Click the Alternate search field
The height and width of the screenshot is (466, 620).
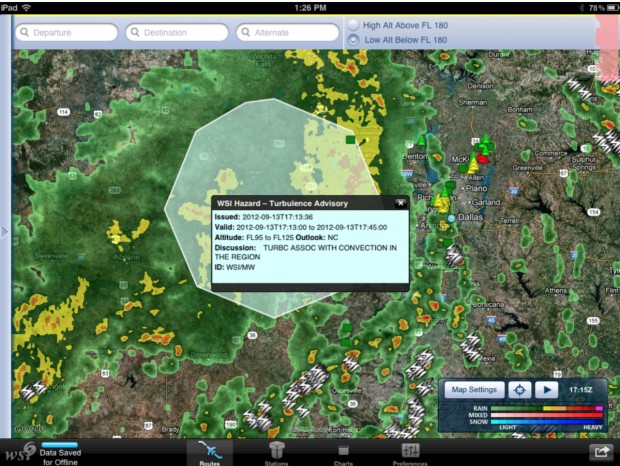(x=287, y=32)
